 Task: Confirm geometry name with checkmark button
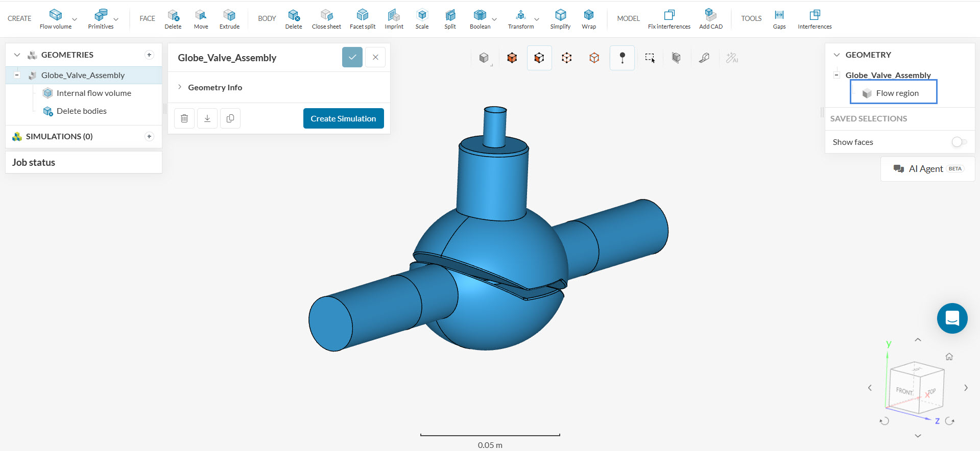tap(352, 57)
